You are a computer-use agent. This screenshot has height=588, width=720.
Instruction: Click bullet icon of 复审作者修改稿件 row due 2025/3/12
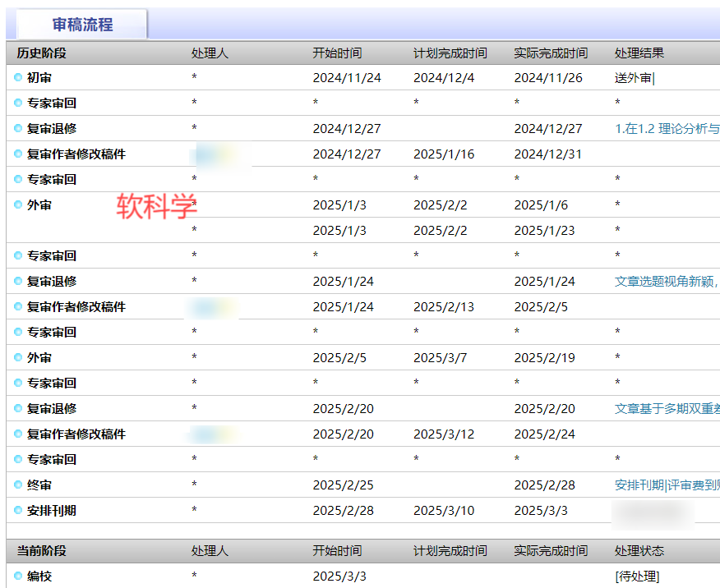tap(18, 434)
